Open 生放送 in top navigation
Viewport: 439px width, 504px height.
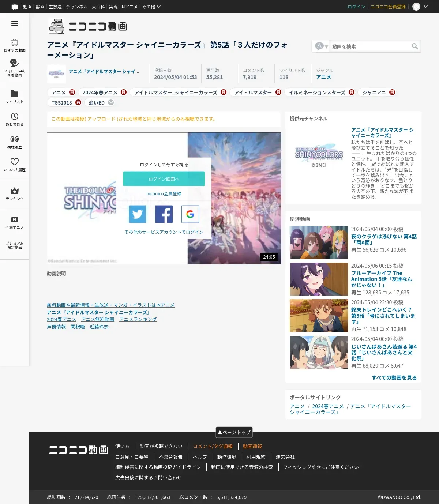[x=55, y=7]
